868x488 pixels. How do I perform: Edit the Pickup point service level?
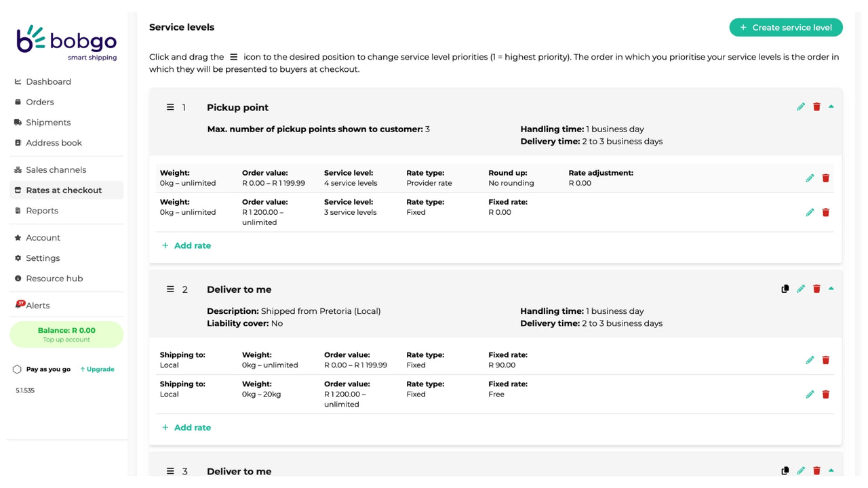point(801,107)
